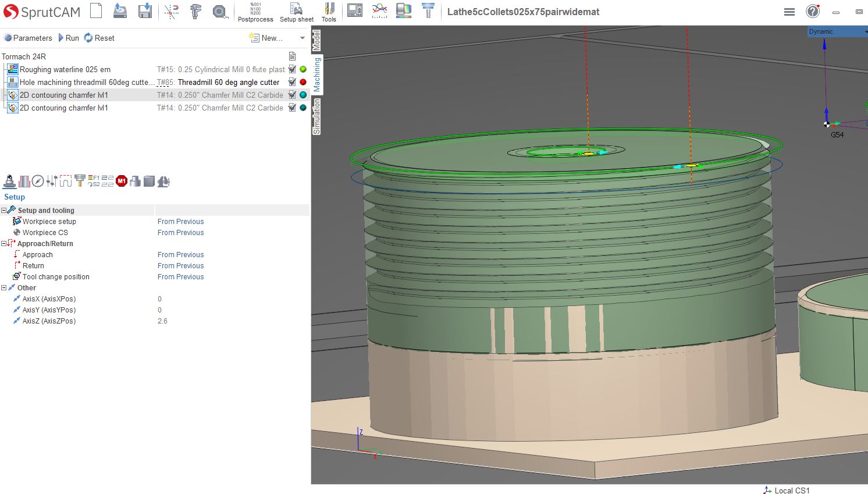The height and width of the screenshot is (494, 868).
Task: Toggle the Roughing waterline 025 em operation checkbox
Action: (292, 69)
